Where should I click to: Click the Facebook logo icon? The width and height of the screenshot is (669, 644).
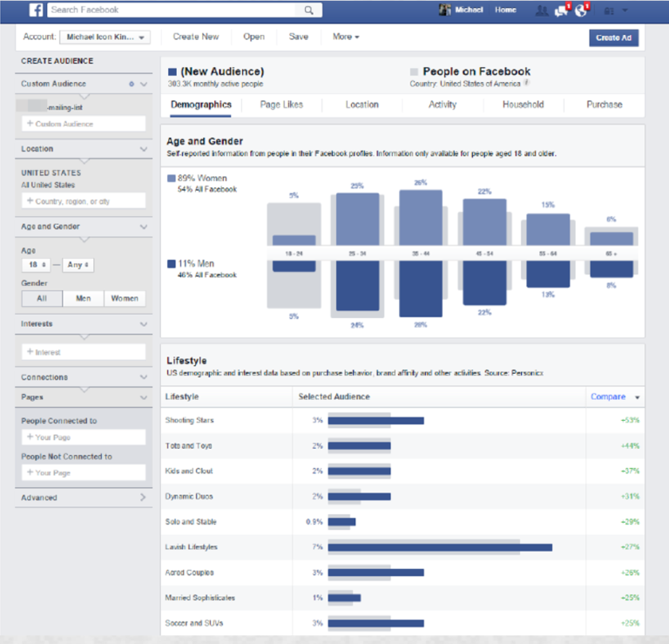click(37, 10)
